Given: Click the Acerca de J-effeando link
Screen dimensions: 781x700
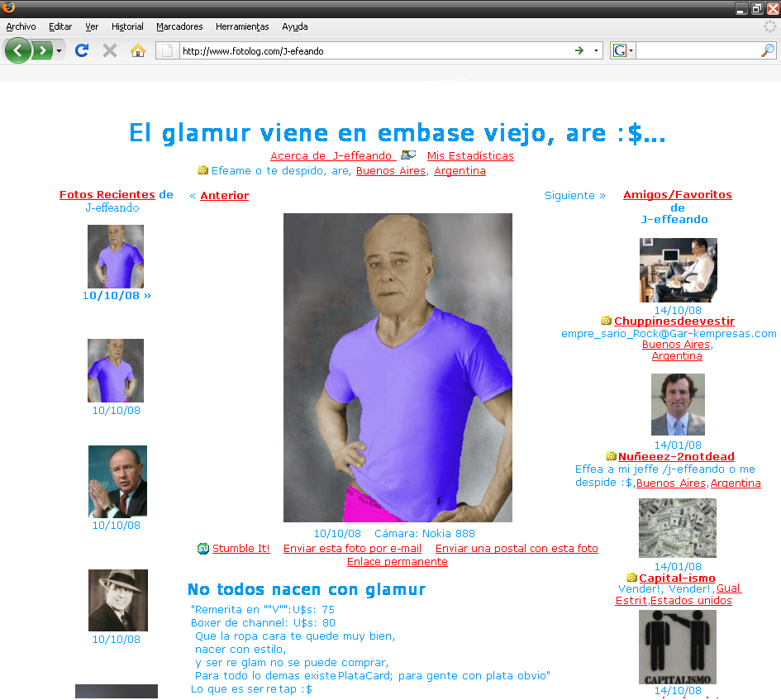Looking at the screenshot, I should (x=333, y=156).
